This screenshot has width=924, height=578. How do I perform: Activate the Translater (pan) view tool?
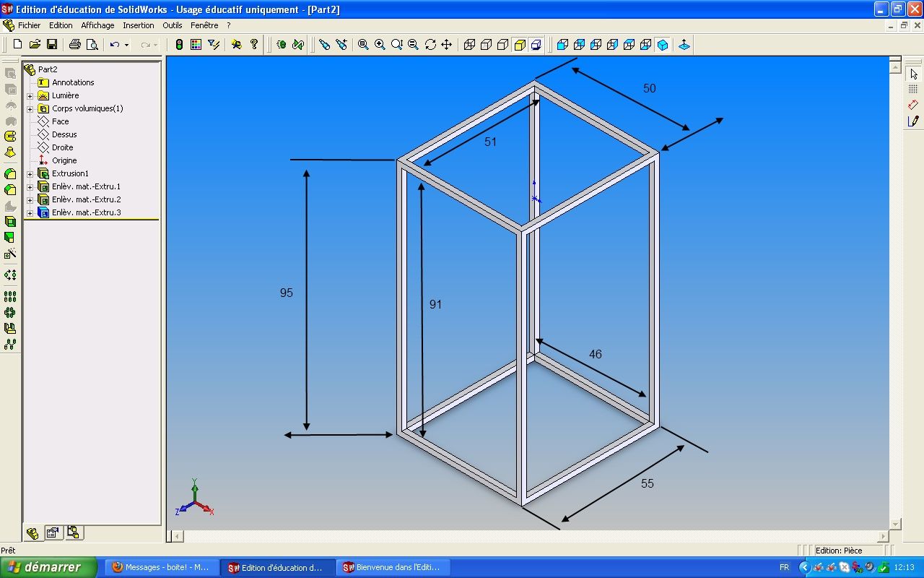click(448, 44)
